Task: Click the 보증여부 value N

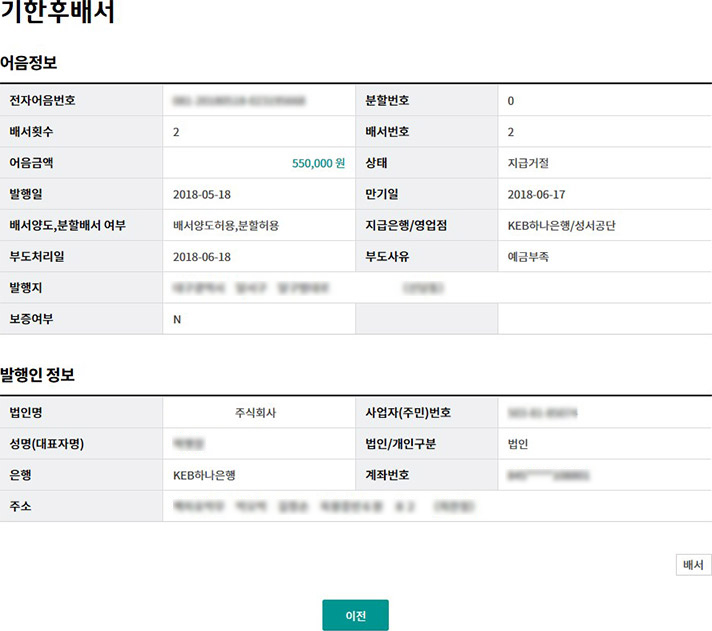Action: (177, 319)
